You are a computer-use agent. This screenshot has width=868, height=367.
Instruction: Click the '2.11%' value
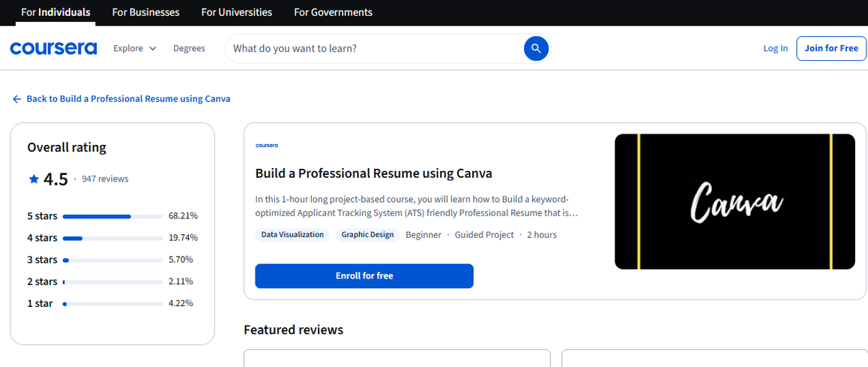(x=181, y=281)
